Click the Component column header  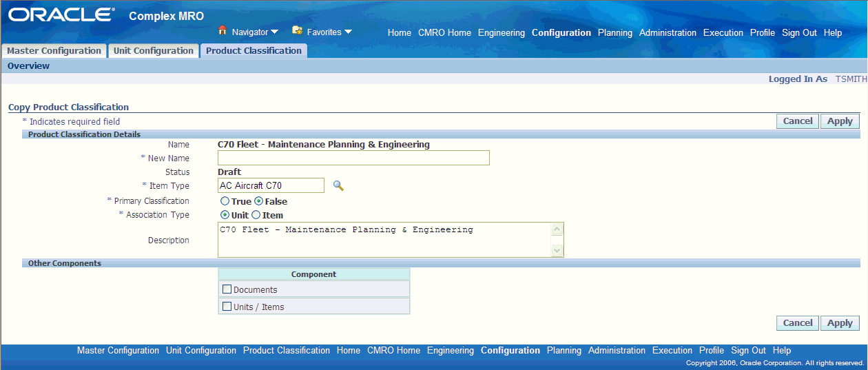(314, 274)
